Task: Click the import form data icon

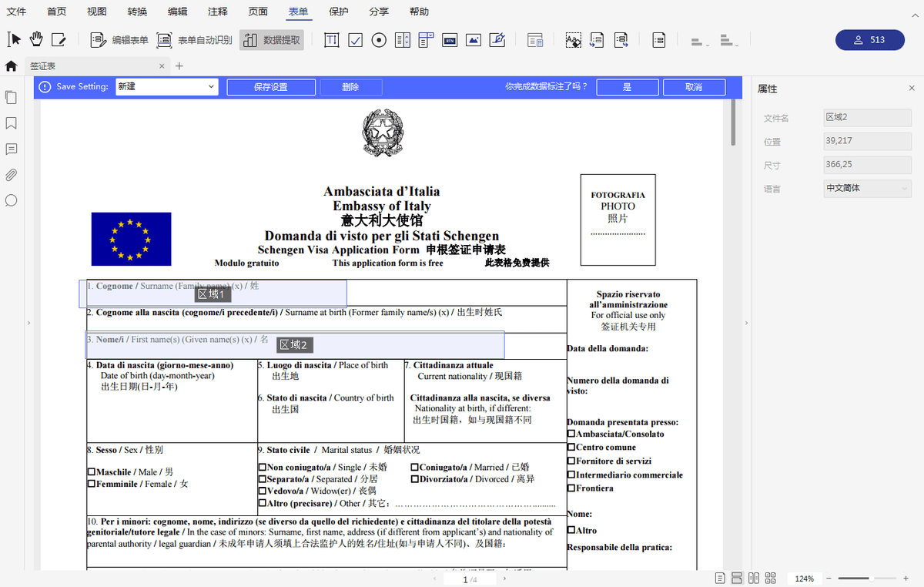Action: 597,40
